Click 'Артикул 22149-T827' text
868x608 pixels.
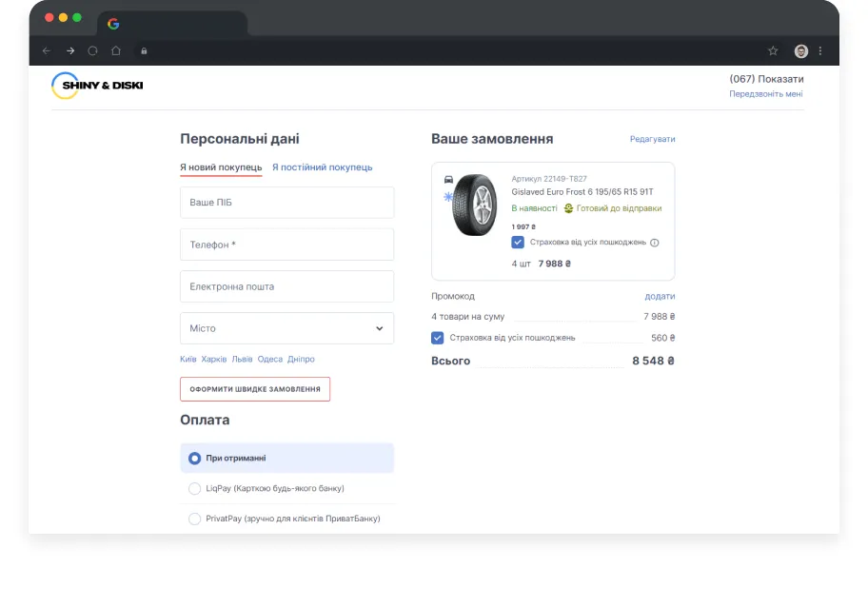(549, 179)
